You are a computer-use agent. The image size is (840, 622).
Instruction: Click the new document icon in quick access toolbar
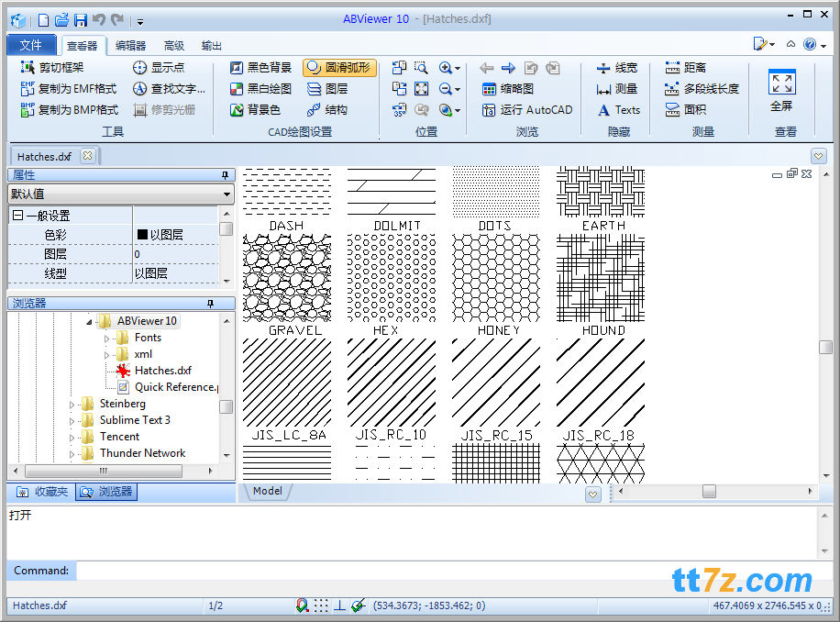click(x=44, y=20)
